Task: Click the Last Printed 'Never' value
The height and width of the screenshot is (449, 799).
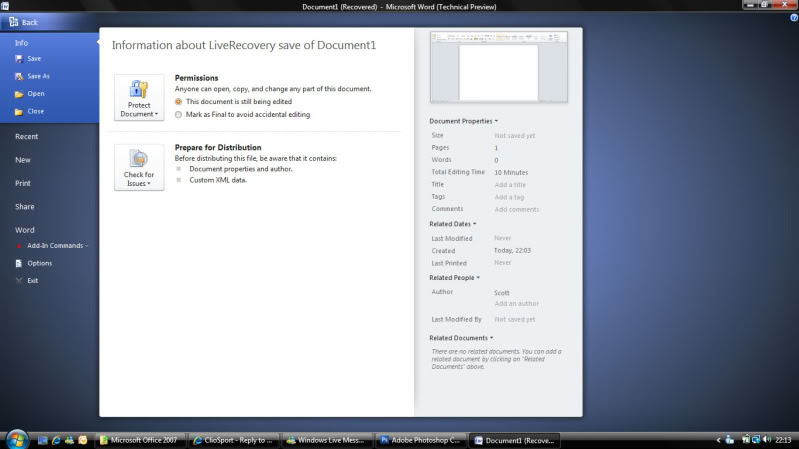Action: pos(502,263)
